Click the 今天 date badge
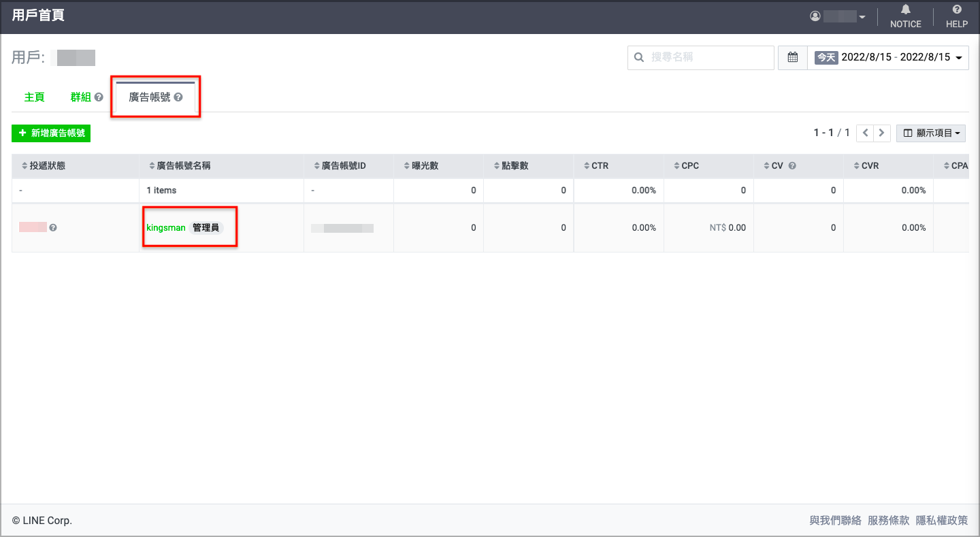The height and width of the screenshot is (537, 980). point(826,57)
